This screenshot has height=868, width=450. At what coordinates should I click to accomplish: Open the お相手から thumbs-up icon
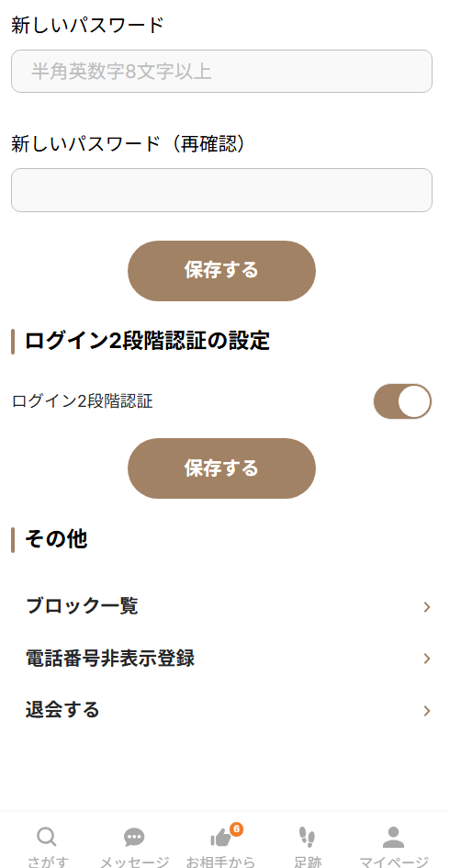(220, 838)
